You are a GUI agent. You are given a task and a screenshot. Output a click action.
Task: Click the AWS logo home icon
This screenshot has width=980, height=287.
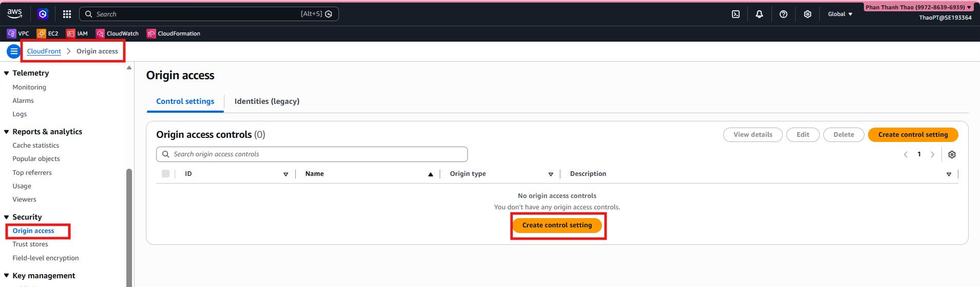coord(15,13)
